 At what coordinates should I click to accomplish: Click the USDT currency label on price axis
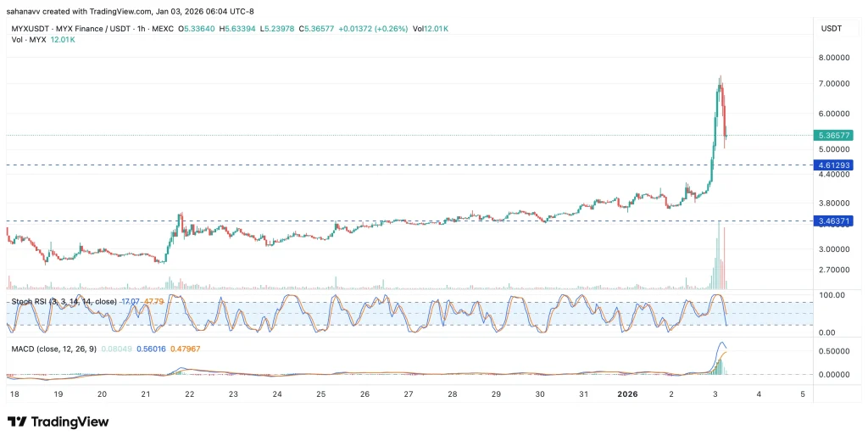(831, 29)
